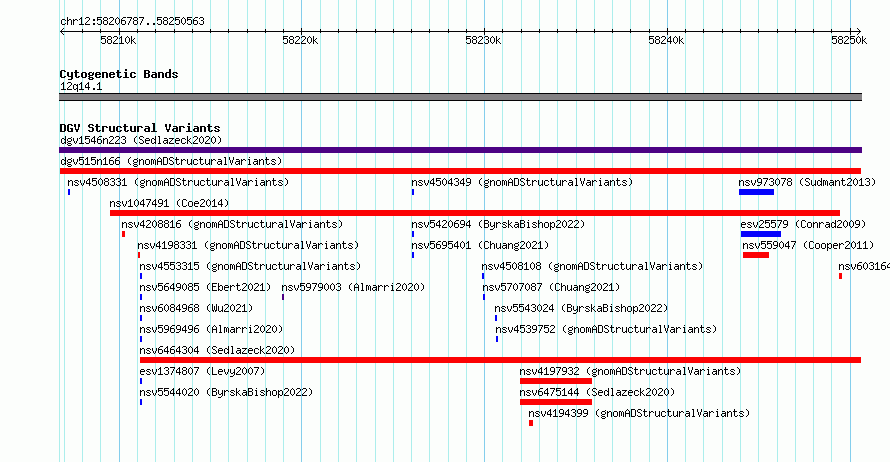Open dgv1546n223 Sedlazeck2020 label
Image resolution: width=890 pixels, height=462 pixels.
tap(141, 140)
